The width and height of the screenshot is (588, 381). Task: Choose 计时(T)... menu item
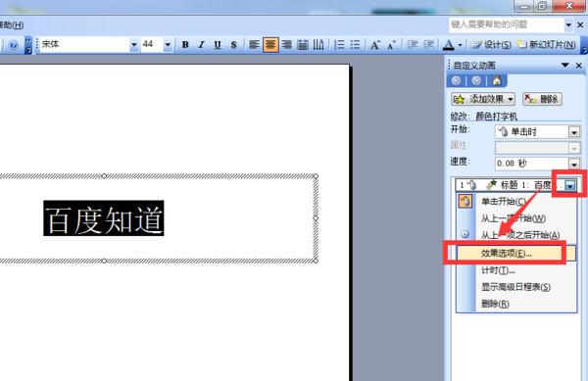pos(516,270)
